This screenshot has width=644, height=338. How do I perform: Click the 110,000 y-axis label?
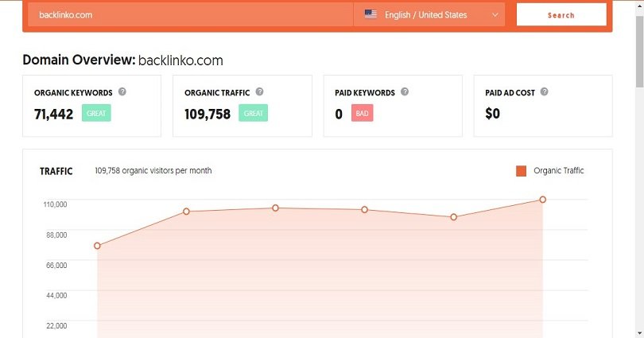(55, 204)
